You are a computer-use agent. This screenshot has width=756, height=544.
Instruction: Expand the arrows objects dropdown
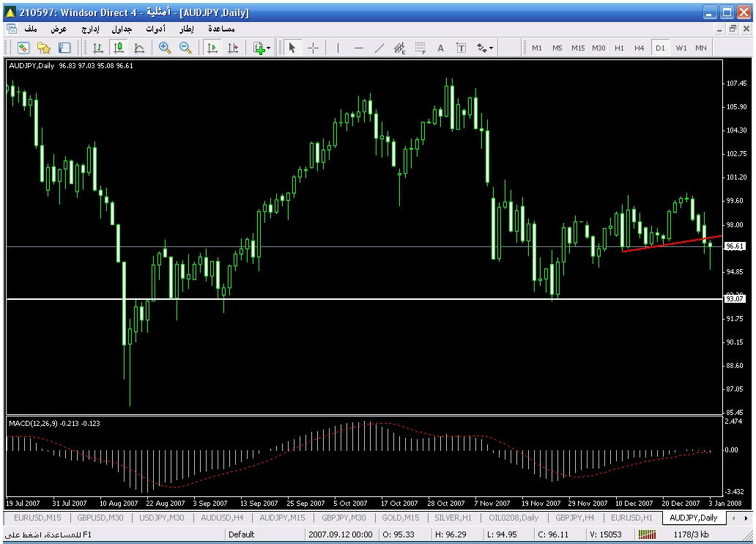485,48
